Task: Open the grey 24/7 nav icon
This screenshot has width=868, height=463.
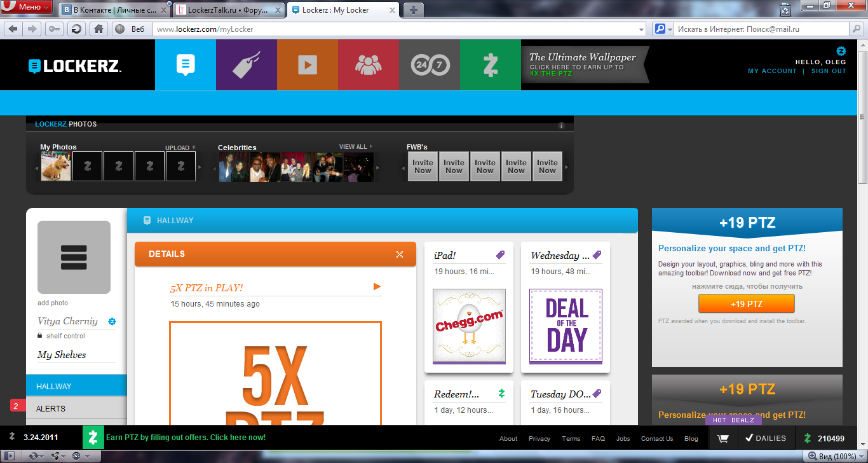Action: pyautogui.click(x=430, y=65)
